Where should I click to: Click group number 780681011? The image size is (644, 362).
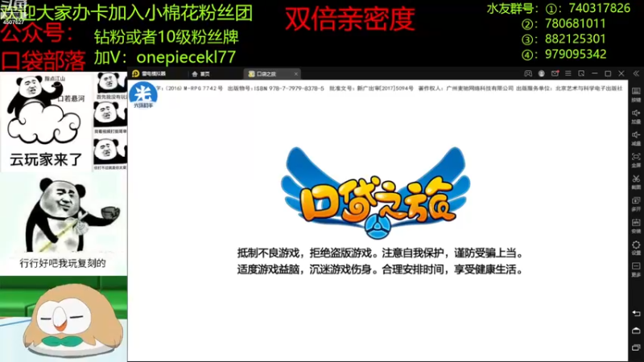point(575,23)
